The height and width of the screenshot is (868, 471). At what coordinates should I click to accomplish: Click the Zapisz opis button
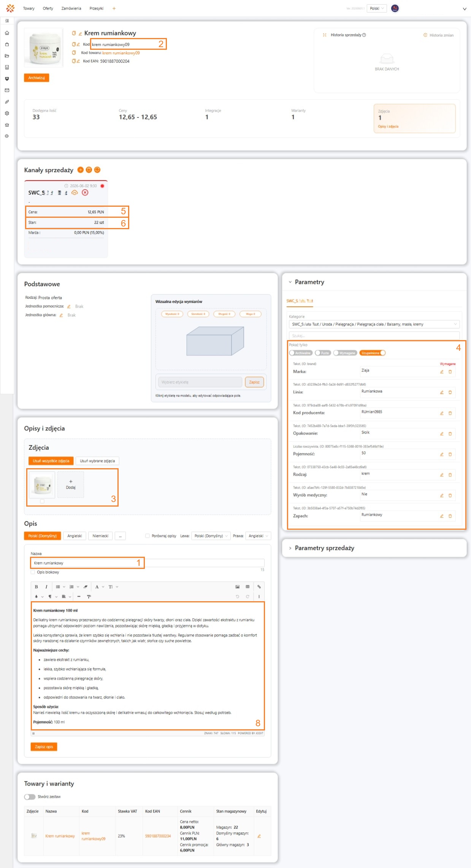coord(44,747)
